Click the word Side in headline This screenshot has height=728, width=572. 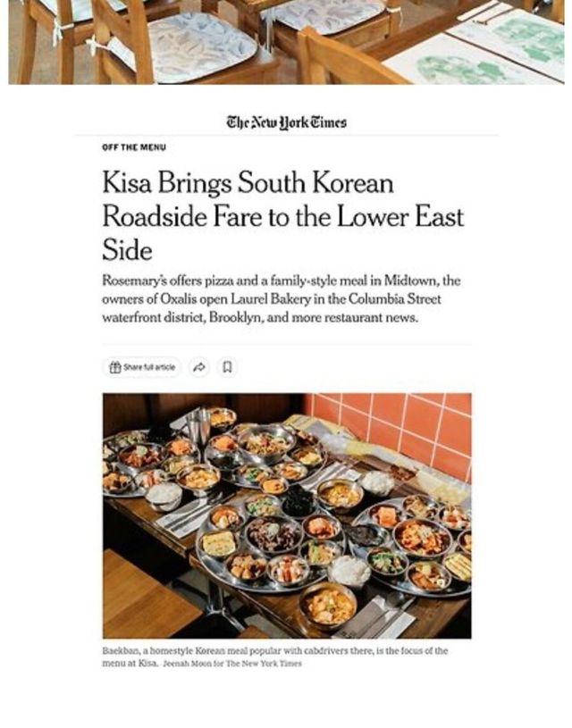click(127, 251)
